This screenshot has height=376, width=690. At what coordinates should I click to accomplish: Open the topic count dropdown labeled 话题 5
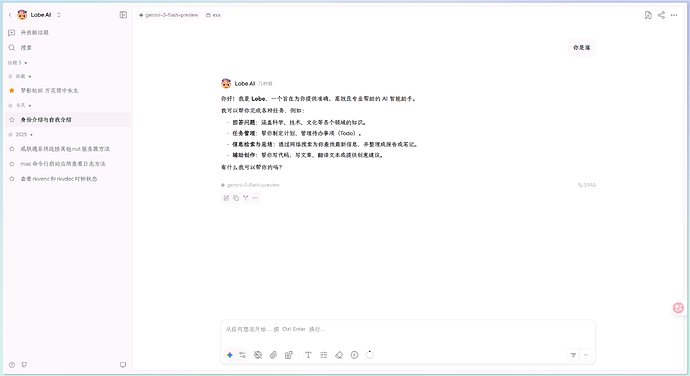pos(18,63)
